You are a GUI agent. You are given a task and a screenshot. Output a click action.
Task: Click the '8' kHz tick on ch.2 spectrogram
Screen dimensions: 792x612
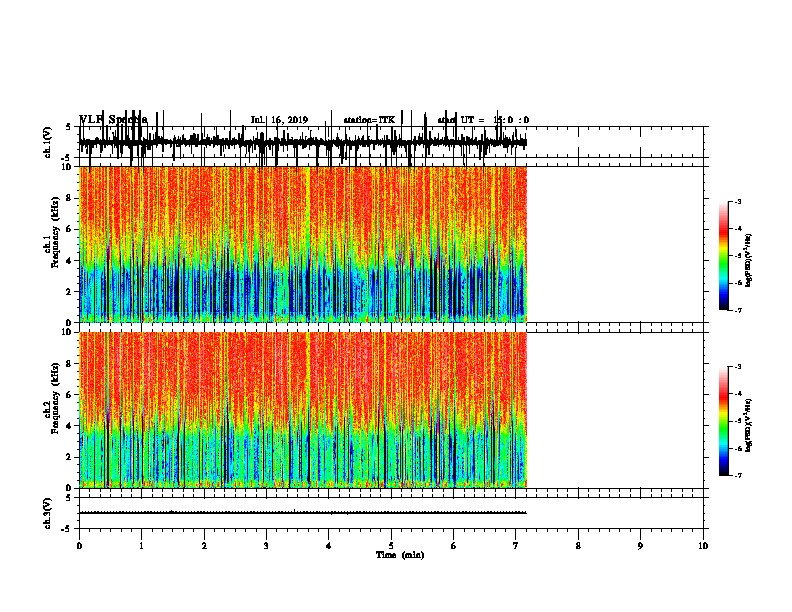(x=69, y=364)
